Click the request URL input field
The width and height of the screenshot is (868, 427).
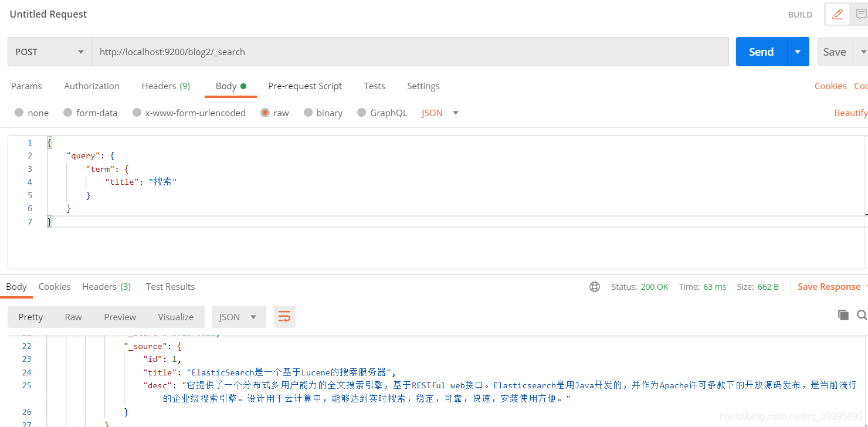(x=410, y=52)
